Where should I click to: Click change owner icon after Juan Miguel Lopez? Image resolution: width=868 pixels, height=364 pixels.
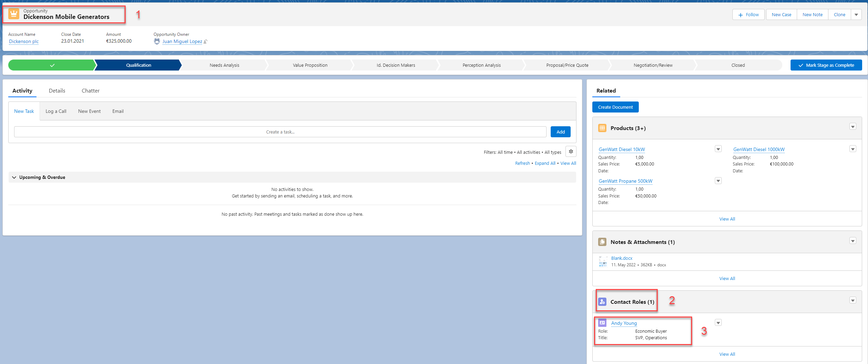[205, 42]
